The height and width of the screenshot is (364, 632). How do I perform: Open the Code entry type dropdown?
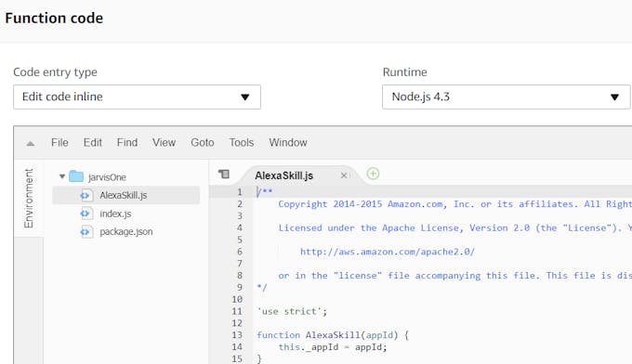click(x=137, y=97)
